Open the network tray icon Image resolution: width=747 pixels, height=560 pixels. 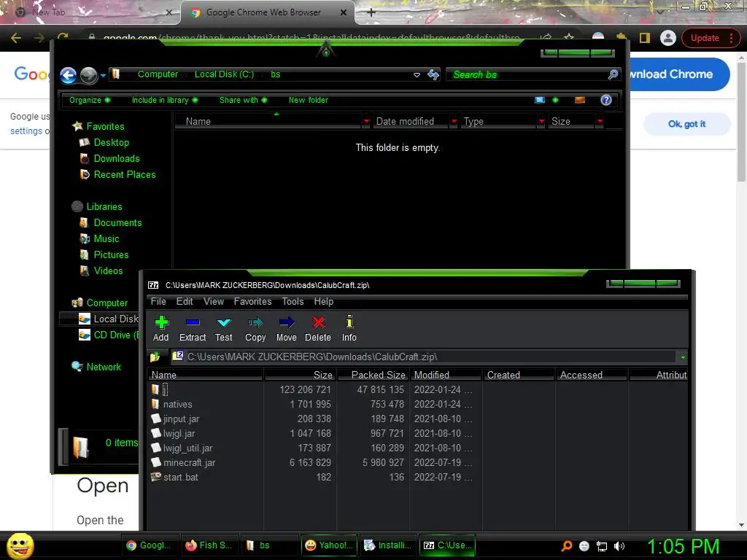point(602,546)
